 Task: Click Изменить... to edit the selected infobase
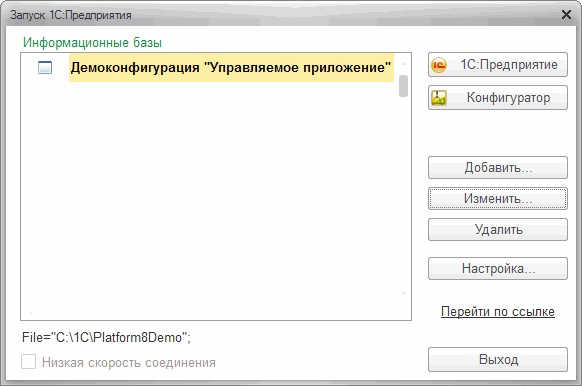[498, 199]
